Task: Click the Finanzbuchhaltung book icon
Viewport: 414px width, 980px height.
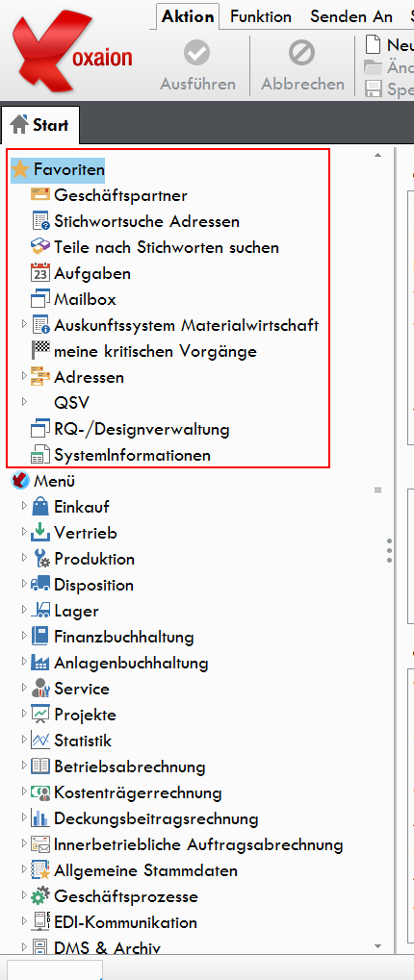Action: coord(40,637)
